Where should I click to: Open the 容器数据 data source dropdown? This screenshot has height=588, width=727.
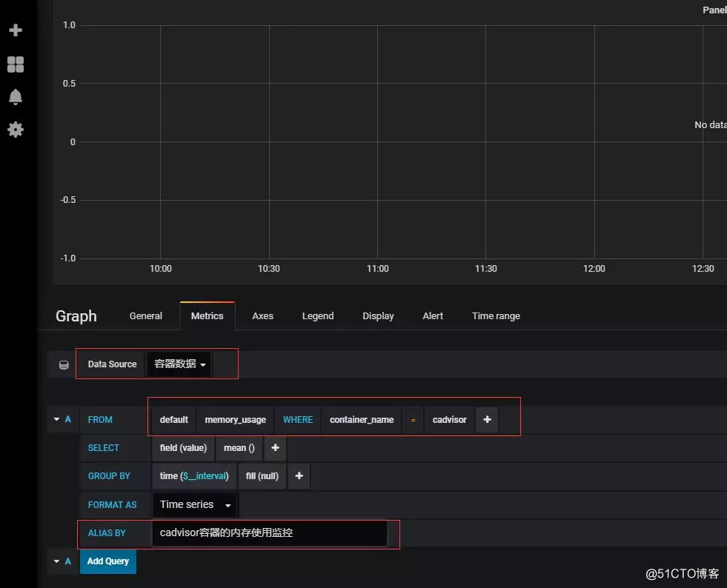[x=179, y=364]
